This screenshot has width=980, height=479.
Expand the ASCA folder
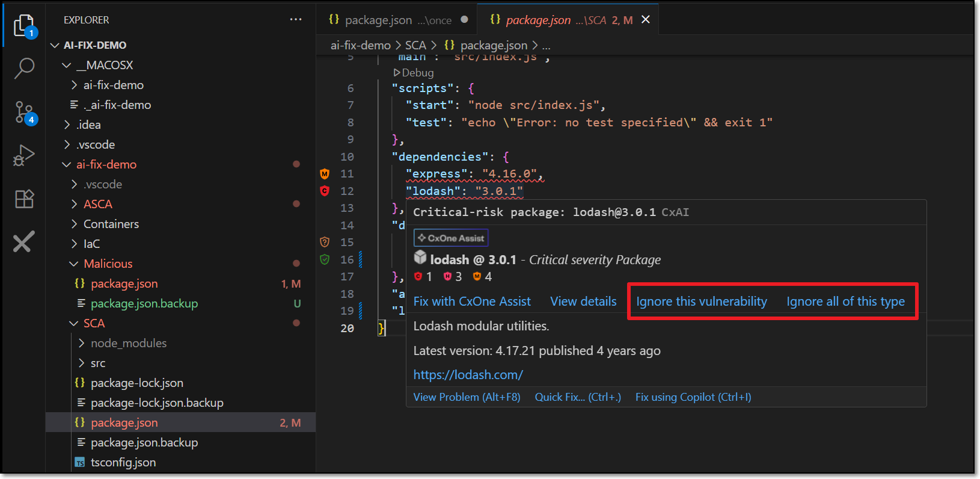click(74, 204)
